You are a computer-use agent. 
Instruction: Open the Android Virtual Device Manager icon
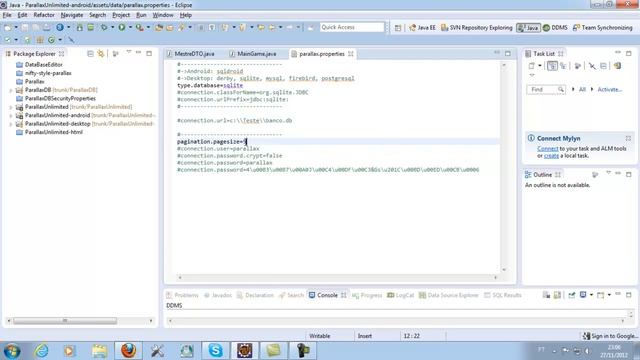[91, 28]
